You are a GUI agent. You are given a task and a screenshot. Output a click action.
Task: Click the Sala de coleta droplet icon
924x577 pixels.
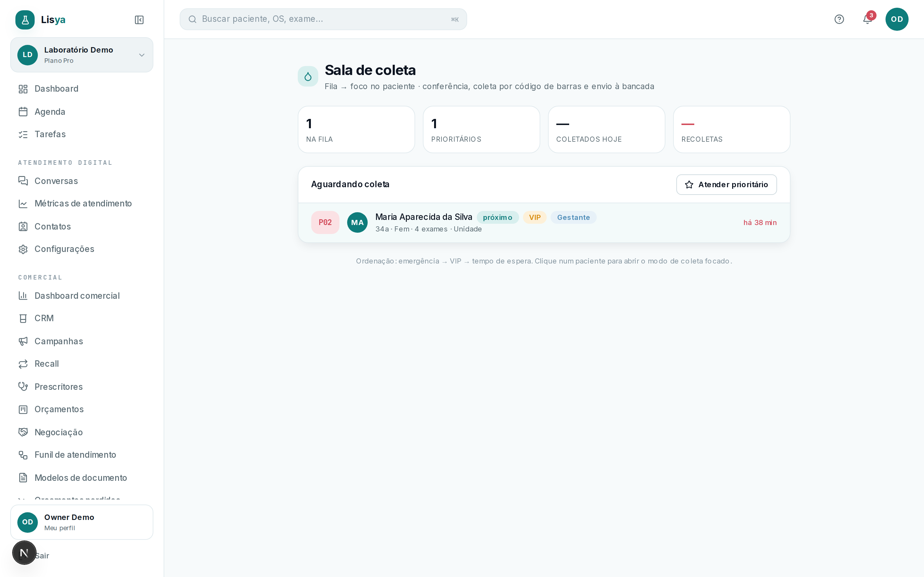(x=308, y=77)
